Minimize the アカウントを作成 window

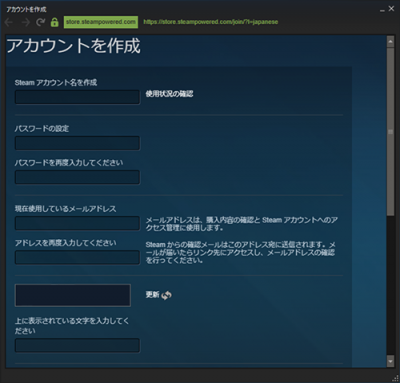[382, 10]
